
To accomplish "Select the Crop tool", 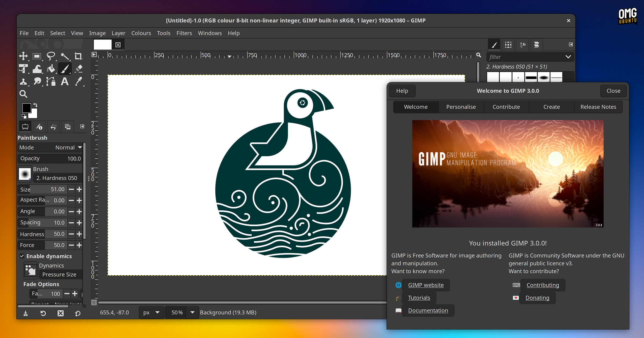I will coord(78,56).
